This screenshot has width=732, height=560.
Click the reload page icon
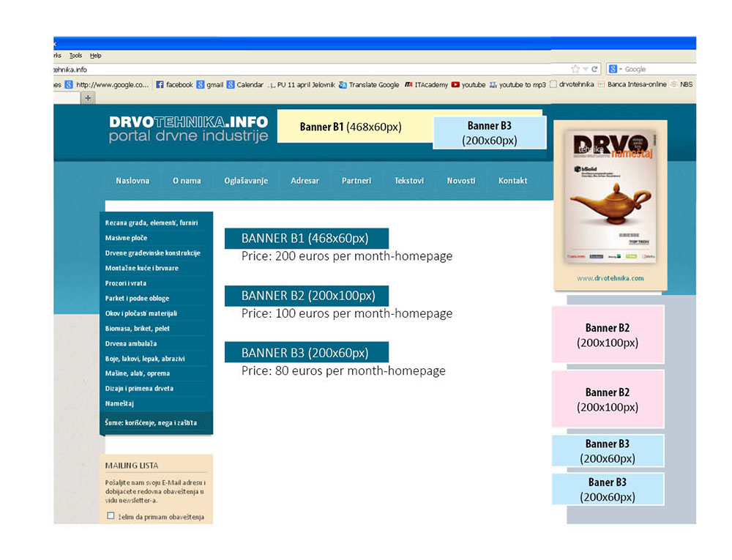594,69
